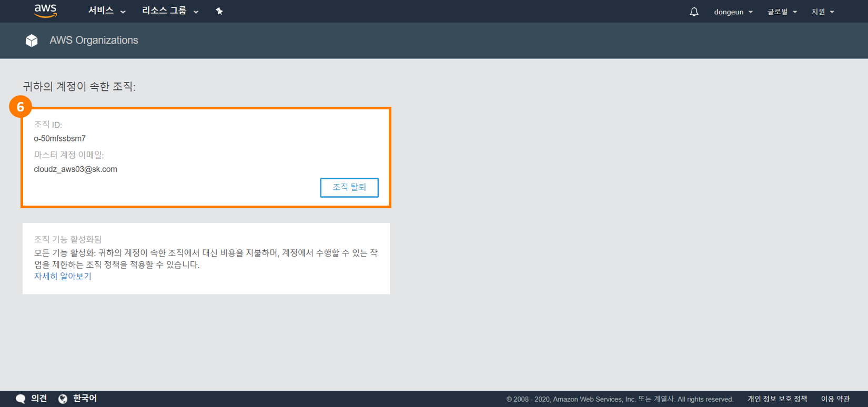Change language via 한국어 selector
The height and width of the screenshot is (407, 868).
coord(85,399)
